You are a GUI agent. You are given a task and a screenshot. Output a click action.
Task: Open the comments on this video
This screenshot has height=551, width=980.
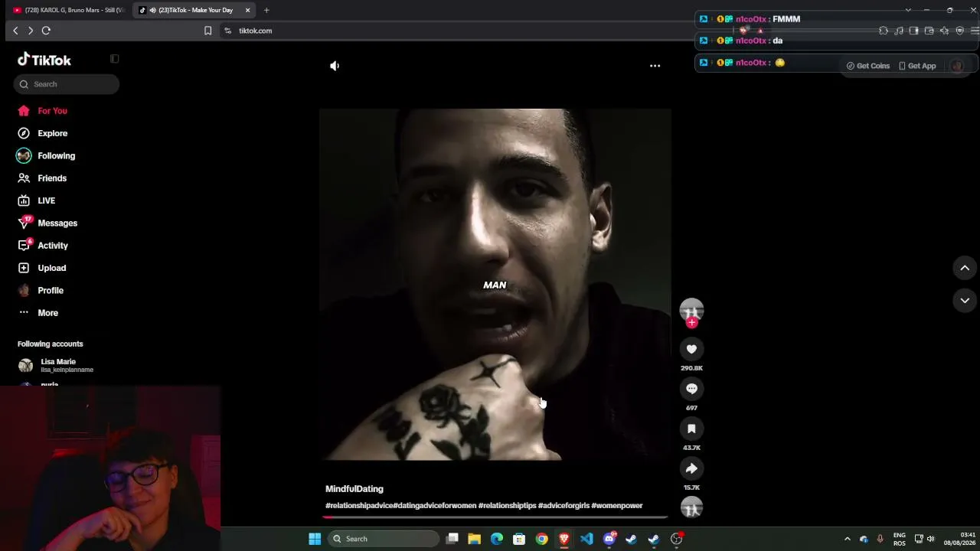coord(691,389)
